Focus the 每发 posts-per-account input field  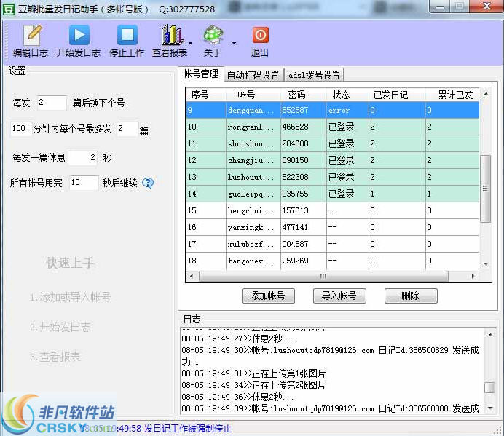[x=52, y=103]
